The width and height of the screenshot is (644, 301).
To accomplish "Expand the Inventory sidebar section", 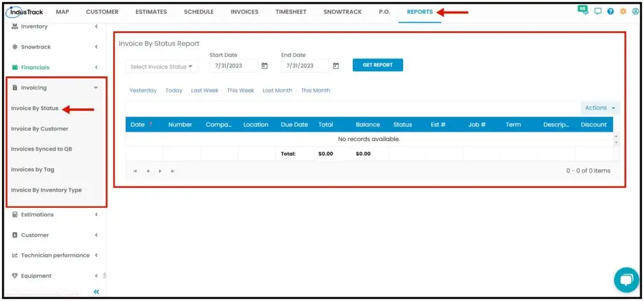I will pos(54,26).
